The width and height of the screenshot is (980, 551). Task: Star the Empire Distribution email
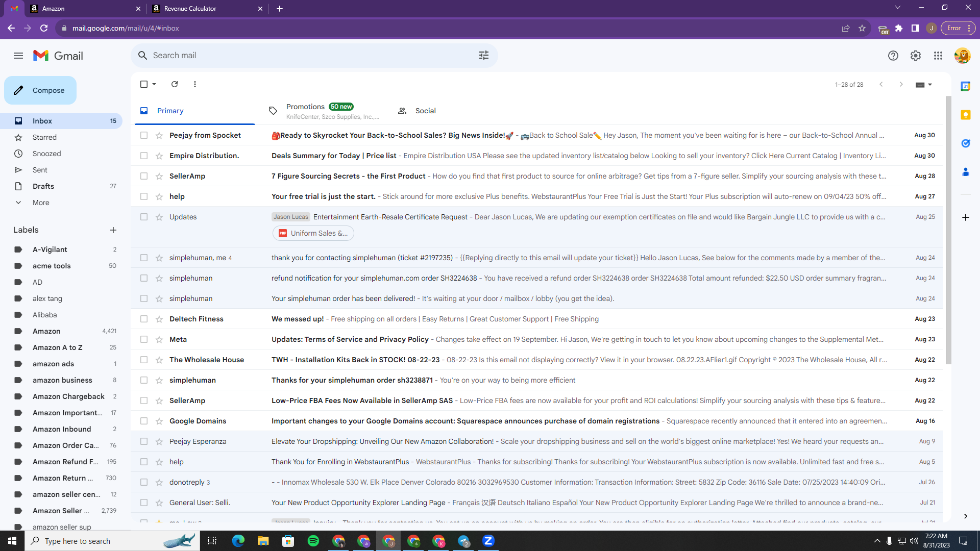159,156
